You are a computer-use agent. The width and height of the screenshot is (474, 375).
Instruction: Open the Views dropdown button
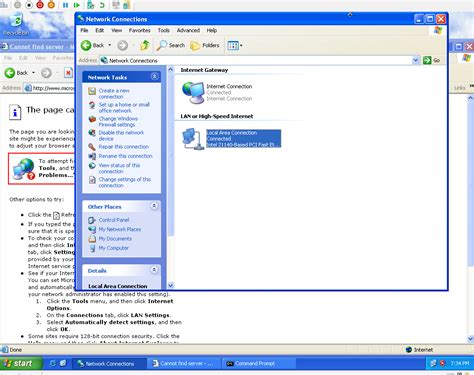[235, 45]
